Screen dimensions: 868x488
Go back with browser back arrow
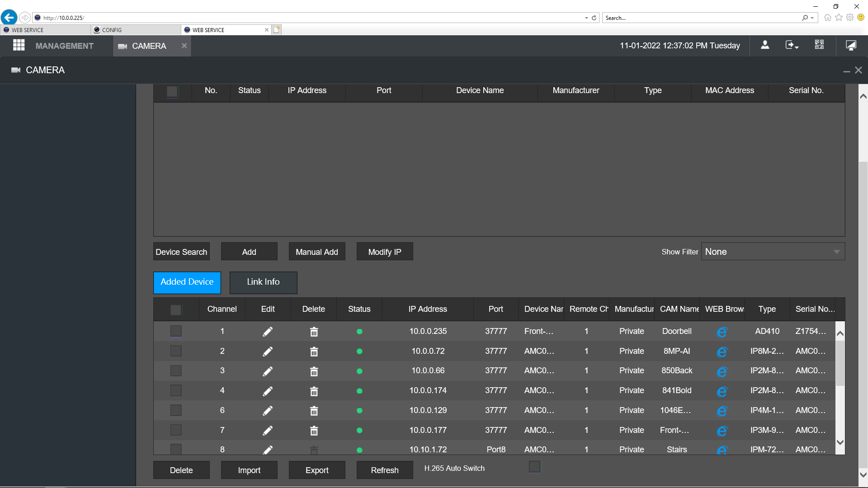click(9, 18)
